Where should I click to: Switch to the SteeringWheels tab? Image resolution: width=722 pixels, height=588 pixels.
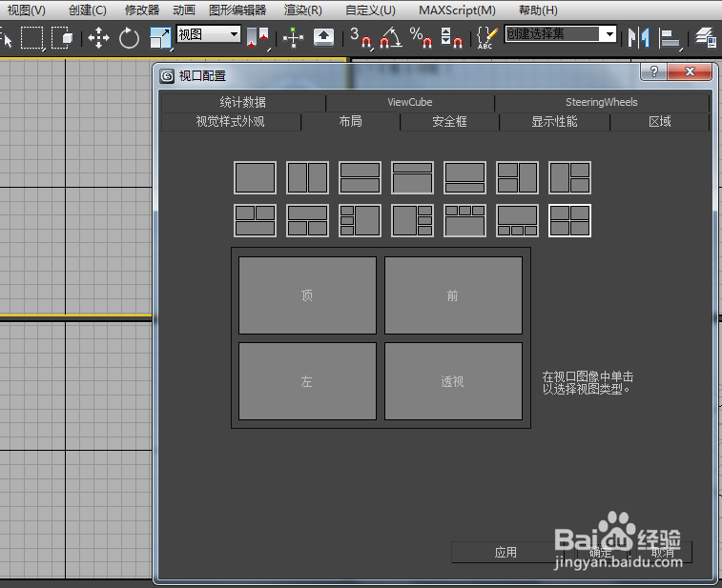tap(602, 102)
